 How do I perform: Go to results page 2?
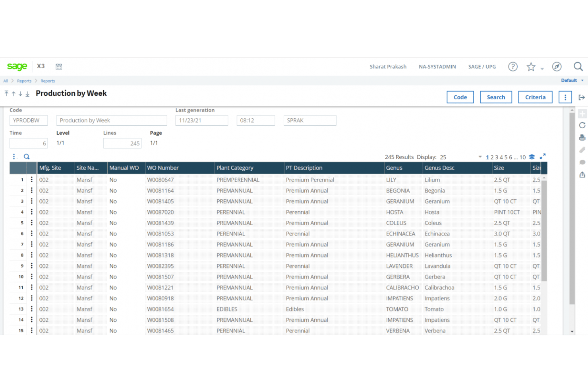click(492, 157)
